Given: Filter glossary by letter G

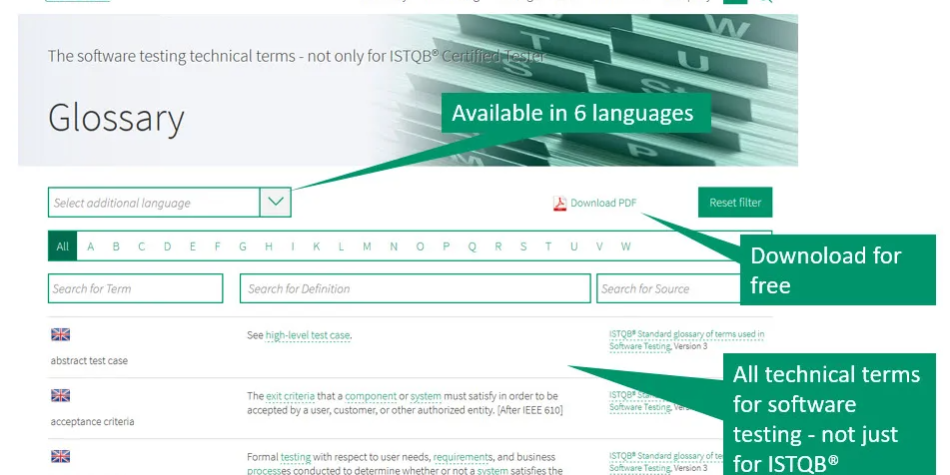Looking at the screenshot, I should click(243, 246).
